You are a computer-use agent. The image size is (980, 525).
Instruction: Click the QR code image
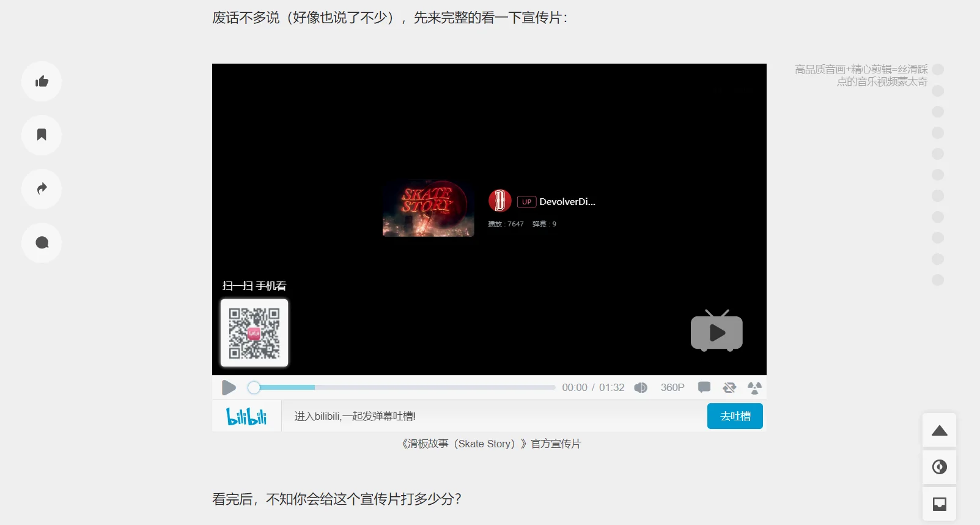(254, 333)
